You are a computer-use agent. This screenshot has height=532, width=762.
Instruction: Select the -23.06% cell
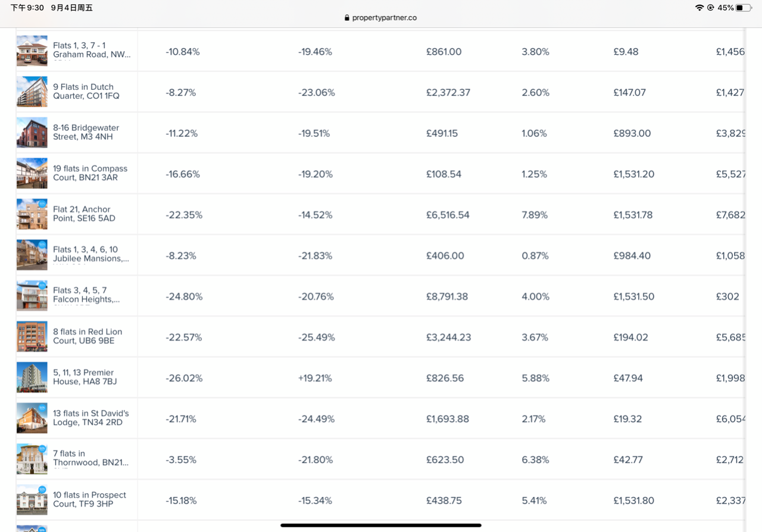click(x=317, y=93)
